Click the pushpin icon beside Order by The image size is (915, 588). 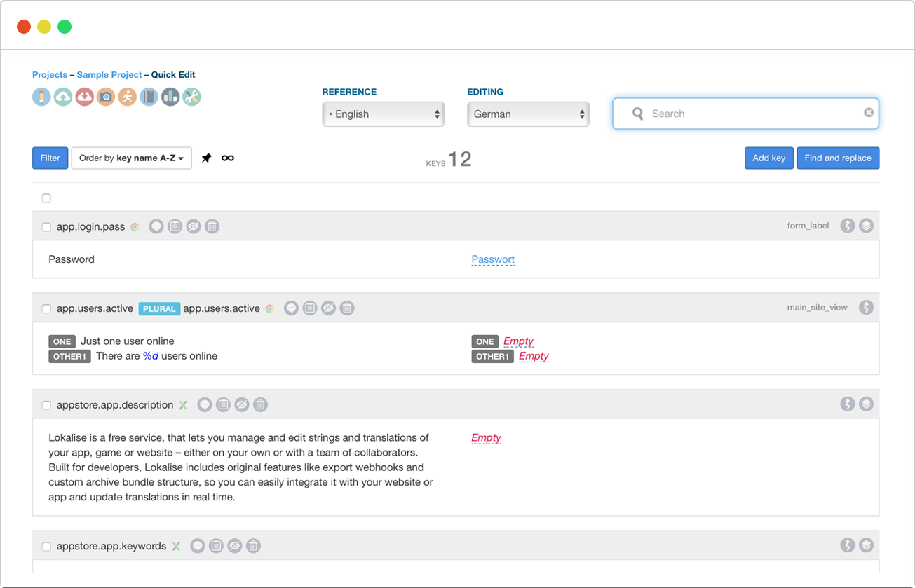tap(206, 158)
